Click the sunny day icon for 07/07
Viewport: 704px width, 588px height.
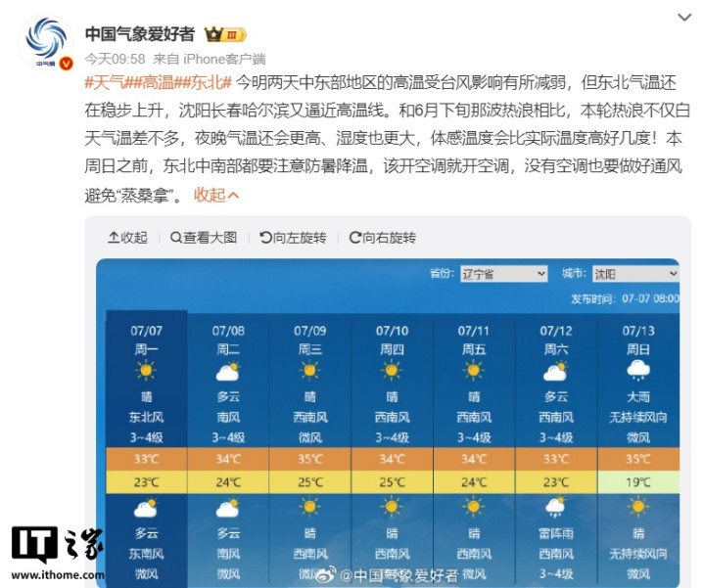point(146,371)
